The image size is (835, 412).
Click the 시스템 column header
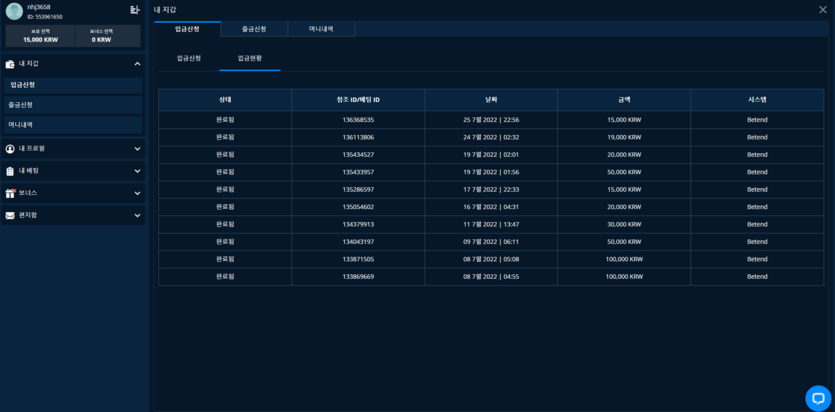pos(757,100)
